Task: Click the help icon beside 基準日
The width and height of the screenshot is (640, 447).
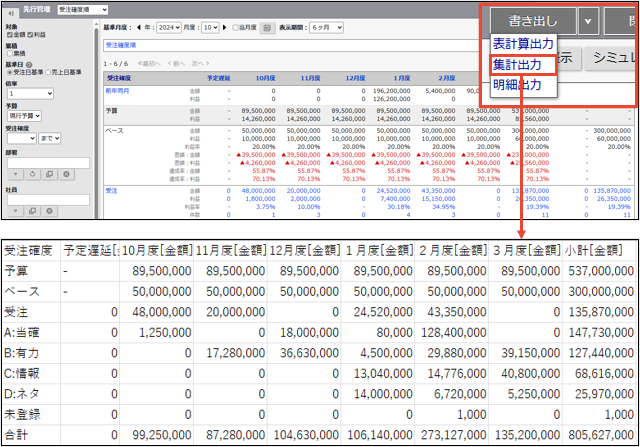Action: click(29, 64)
